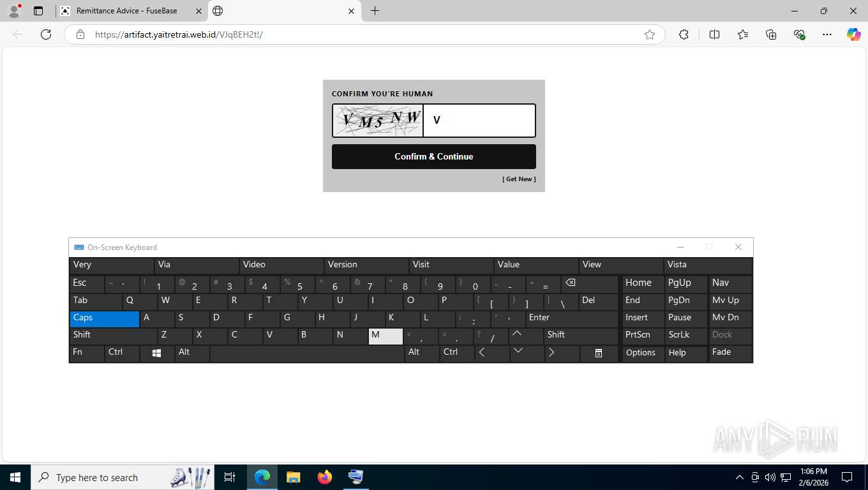This screenshot has width=868, height=490.
Task: Toggle the right Shift key
Action: 581,336
